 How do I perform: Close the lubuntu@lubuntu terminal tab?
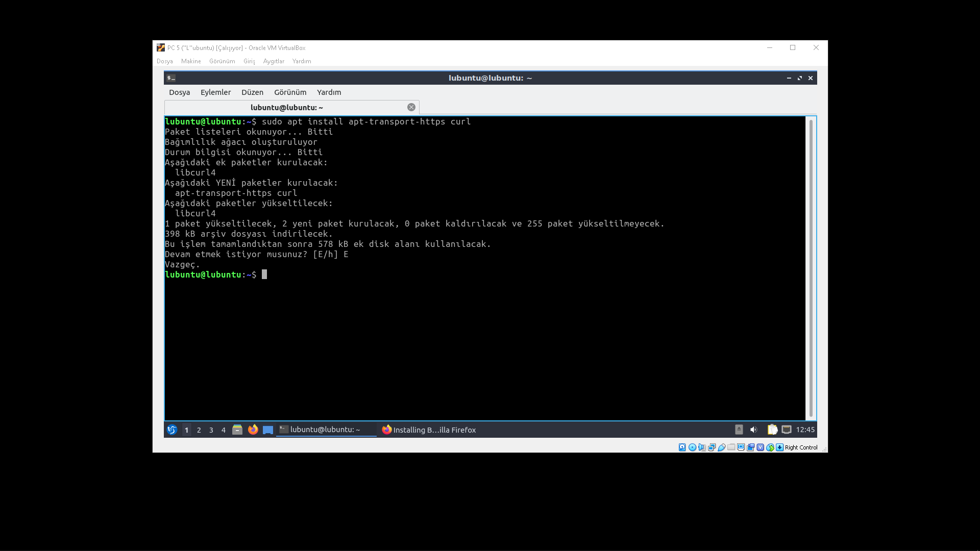tap(411, 107)
